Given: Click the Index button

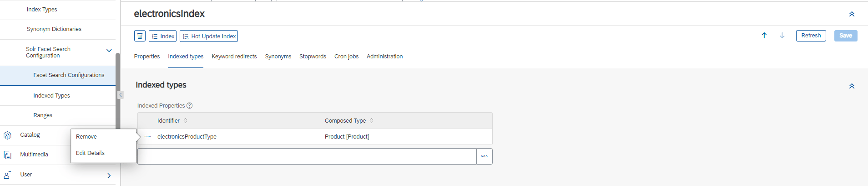Looking at the screenshot, I should 162,36.
